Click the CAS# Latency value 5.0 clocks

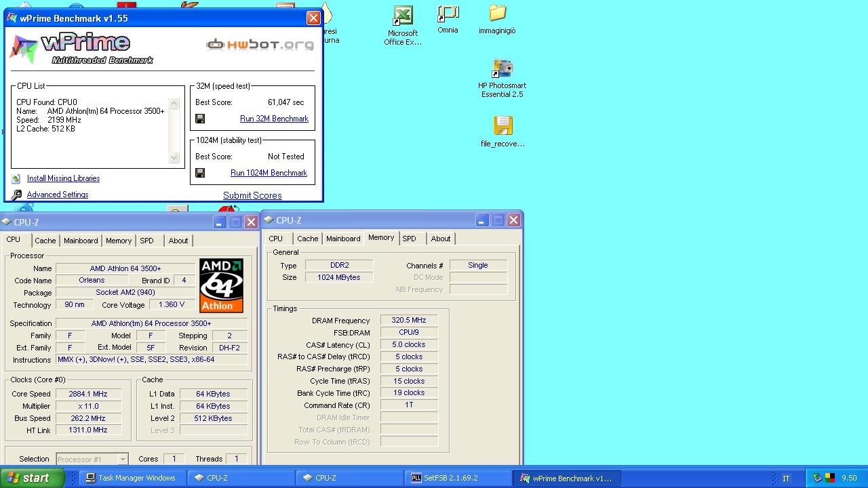[x=409, y=344]
